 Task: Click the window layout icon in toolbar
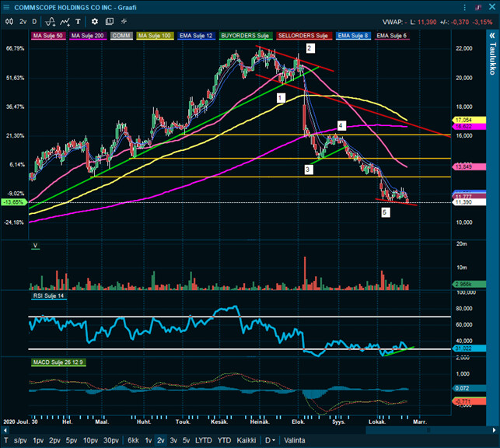click(x=110, y=21)
